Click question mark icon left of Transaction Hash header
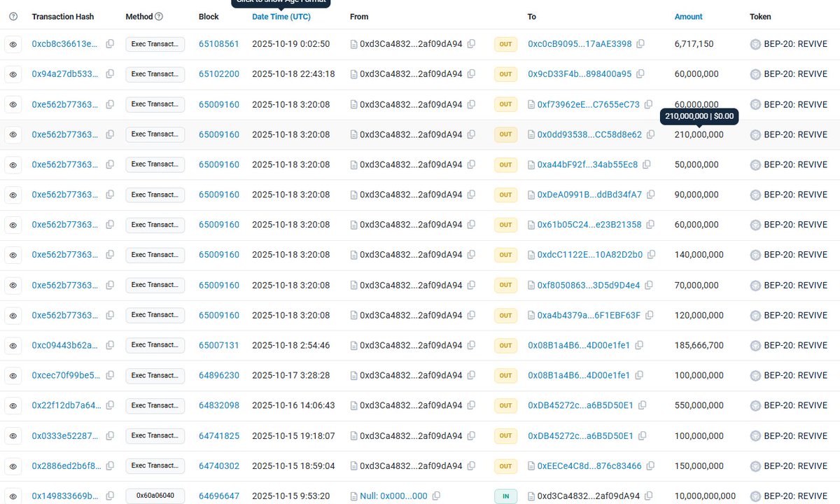This screenshot has width=840, height=504. (x=13, y=17)
